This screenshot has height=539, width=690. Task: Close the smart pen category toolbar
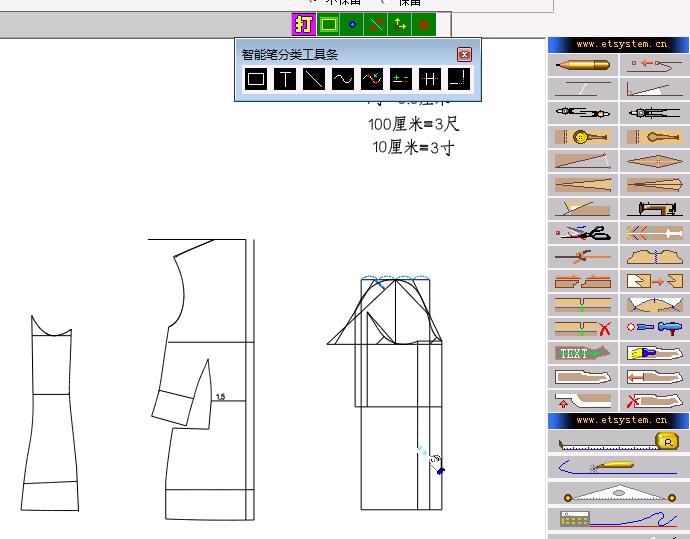click(464, 55)
